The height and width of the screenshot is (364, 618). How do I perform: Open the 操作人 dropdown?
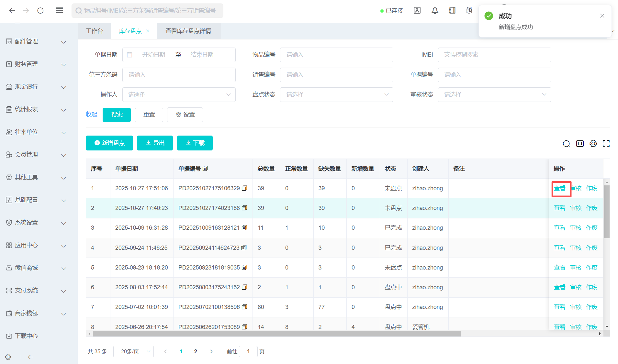point(179,95)
